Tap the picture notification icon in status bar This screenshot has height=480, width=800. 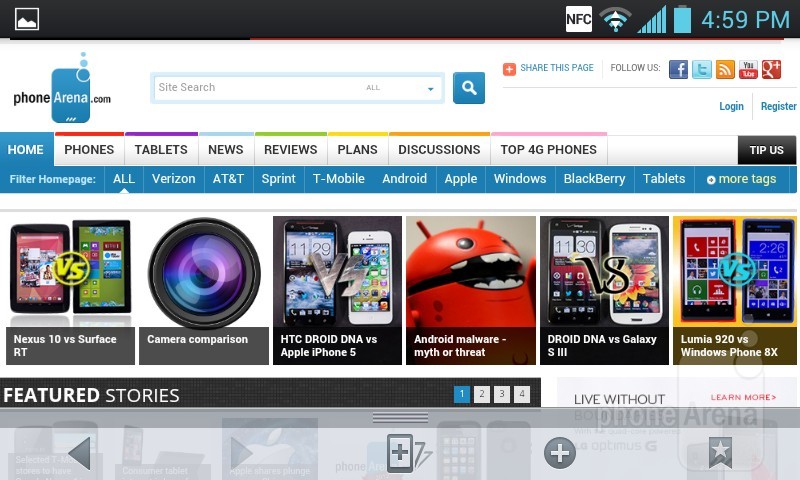[27, 20]
